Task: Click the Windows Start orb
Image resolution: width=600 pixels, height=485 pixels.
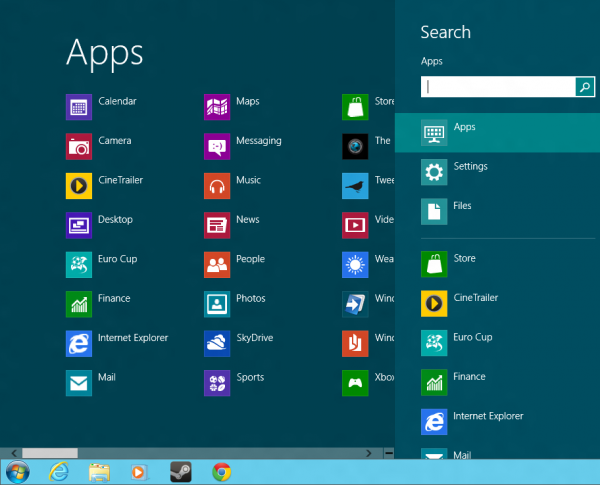Action: pyautogui.click(x=18, y=472)
